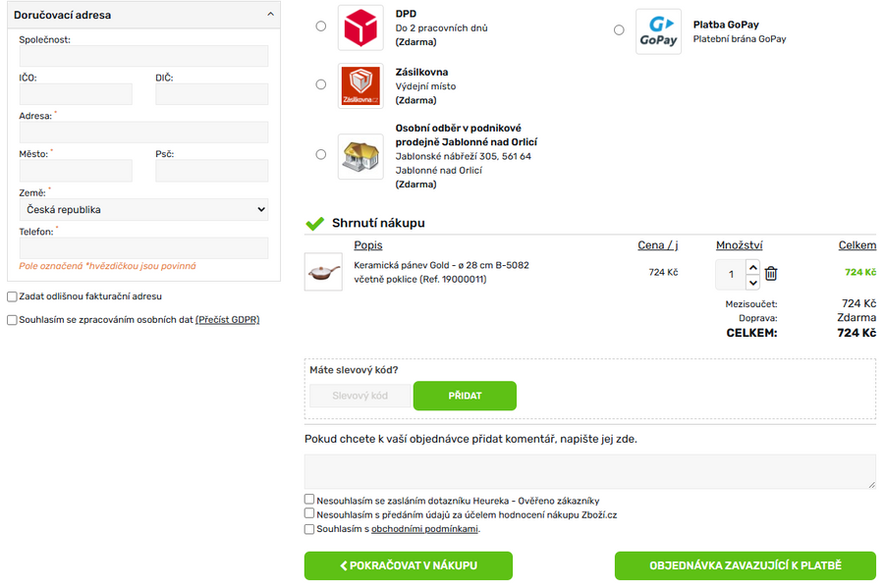Decrease quantity with the down arrow
The height and width of the screenshot is (588, 884).
pos(752,282)
